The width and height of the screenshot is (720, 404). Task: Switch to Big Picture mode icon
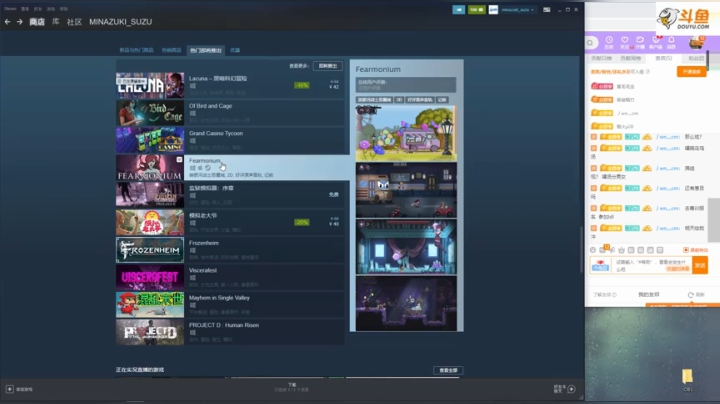(546, 10)
